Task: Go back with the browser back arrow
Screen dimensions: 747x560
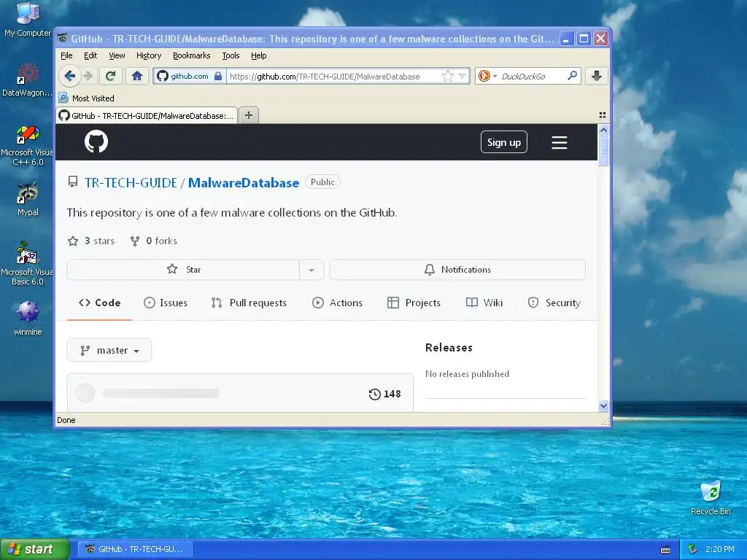Action: (69, 76)
